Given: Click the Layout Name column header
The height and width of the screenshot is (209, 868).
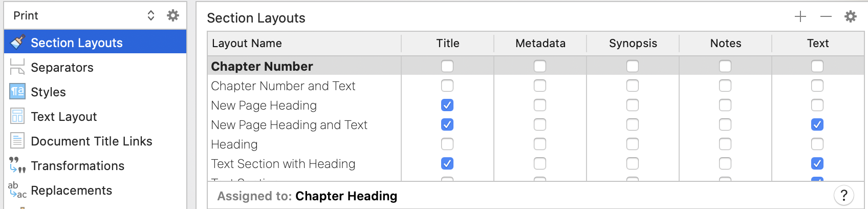Looking at the screenshot, I should [x=305, y=44].
